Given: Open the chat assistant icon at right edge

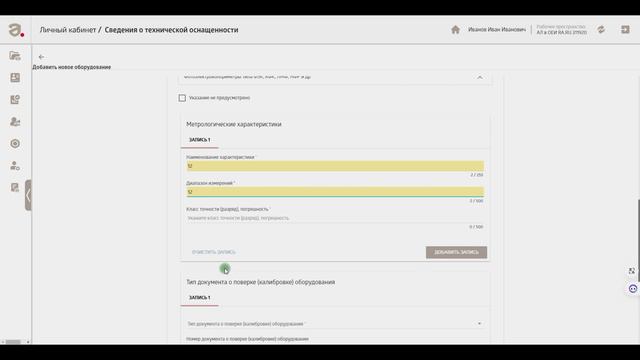Looking at the screenshot, I should pyautogui.click(x=633, y=289).
